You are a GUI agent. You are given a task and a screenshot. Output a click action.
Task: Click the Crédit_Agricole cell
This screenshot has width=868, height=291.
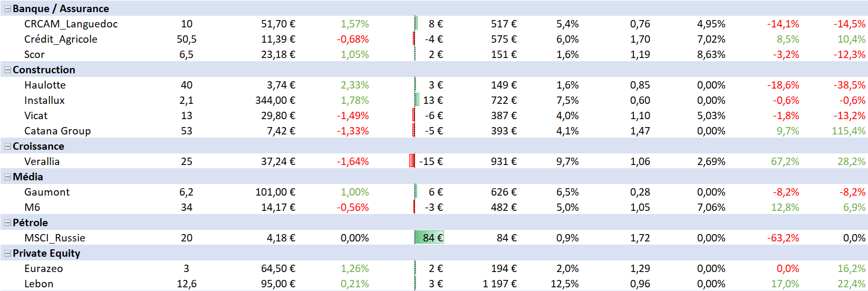(x=61, y=40)
